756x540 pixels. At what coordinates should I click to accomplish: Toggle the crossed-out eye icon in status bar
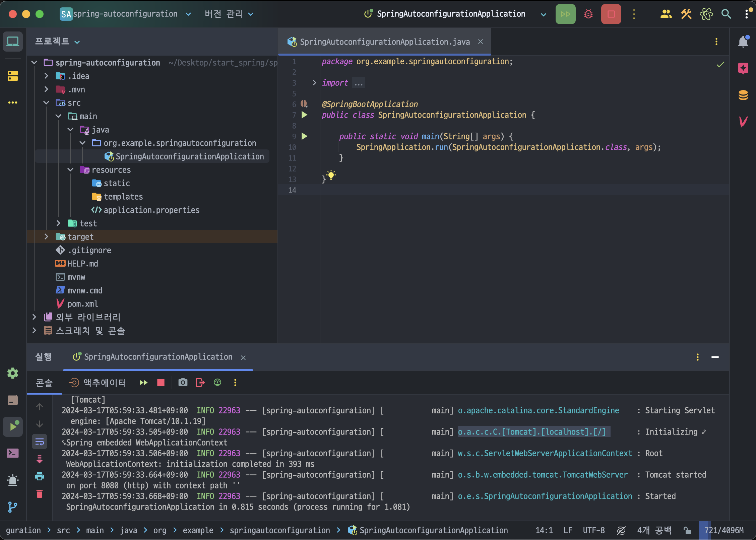click(x=621, y=531)
